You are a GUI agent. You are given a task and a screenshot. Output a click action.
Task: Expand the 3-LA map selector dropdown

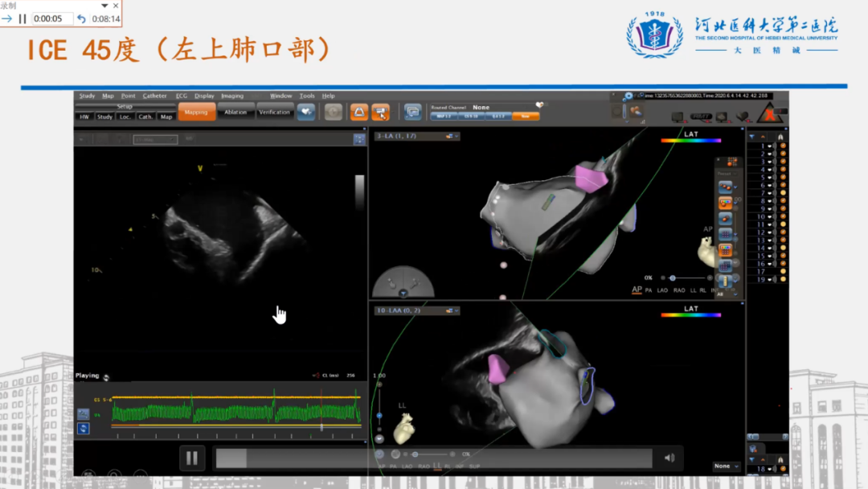coord(456,137)
